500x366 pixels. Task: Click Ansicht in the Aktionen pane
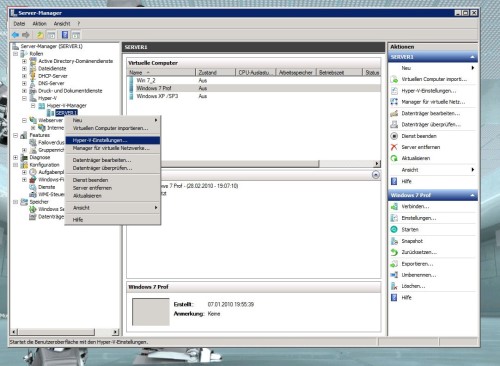coord(432,170)
